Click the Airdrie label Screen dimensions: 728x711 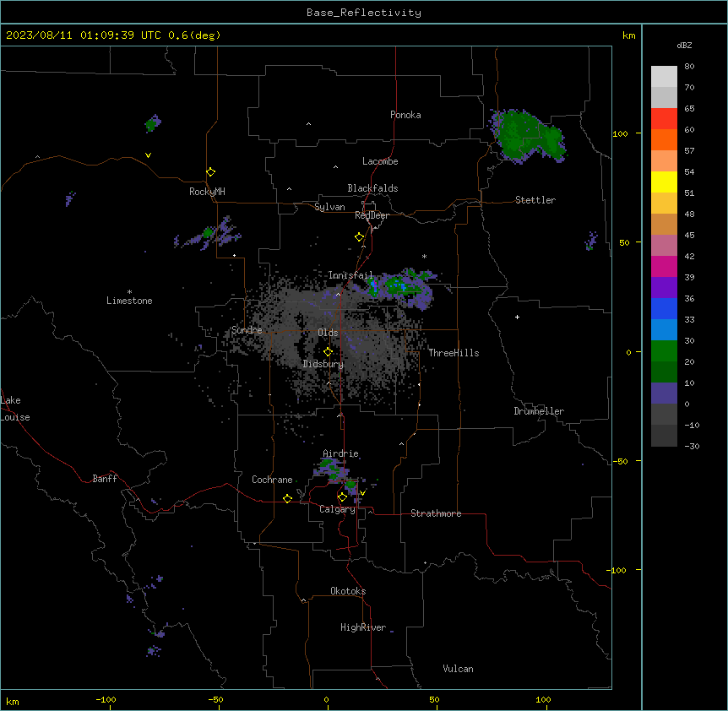pyautogui.click(x=341, y=453)
